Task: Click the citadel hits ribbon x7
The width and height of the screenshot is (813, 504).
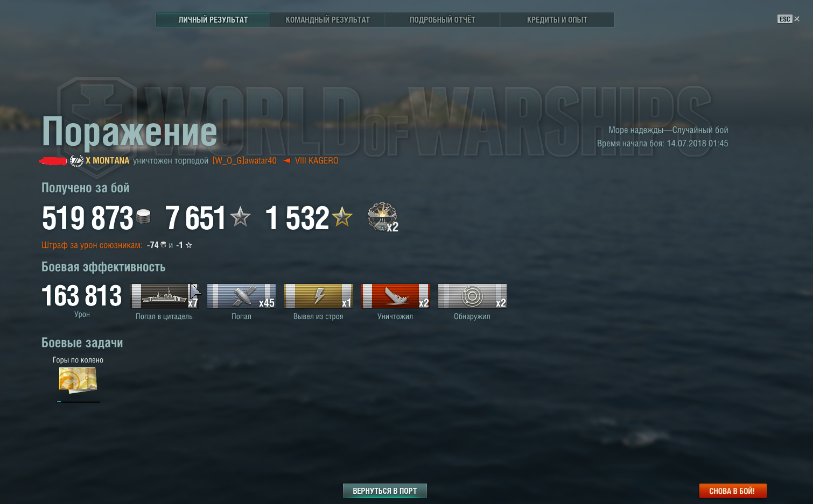Action: click(165, 296)
